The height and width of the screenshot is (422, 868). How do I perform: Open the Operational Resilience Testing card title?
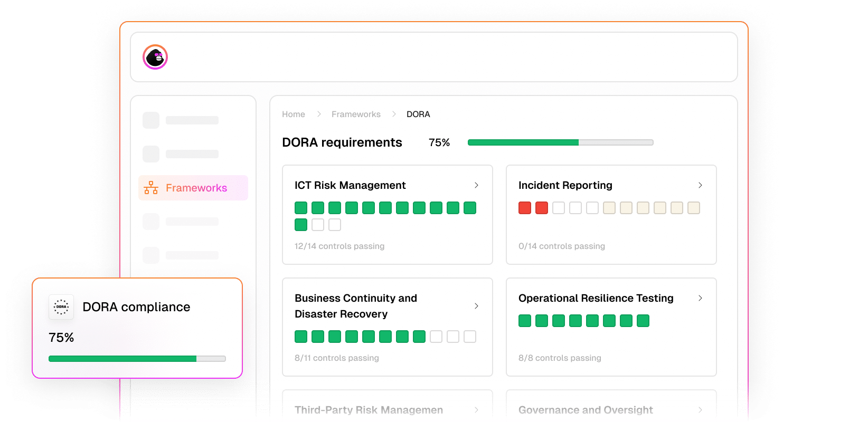pyautogui.click(x=596, y=298)
